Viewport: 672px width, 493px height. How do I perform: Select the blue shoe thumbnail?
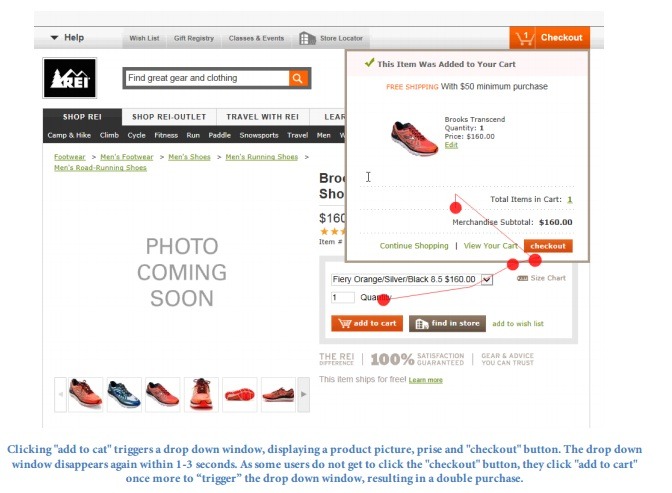point(124,394)
